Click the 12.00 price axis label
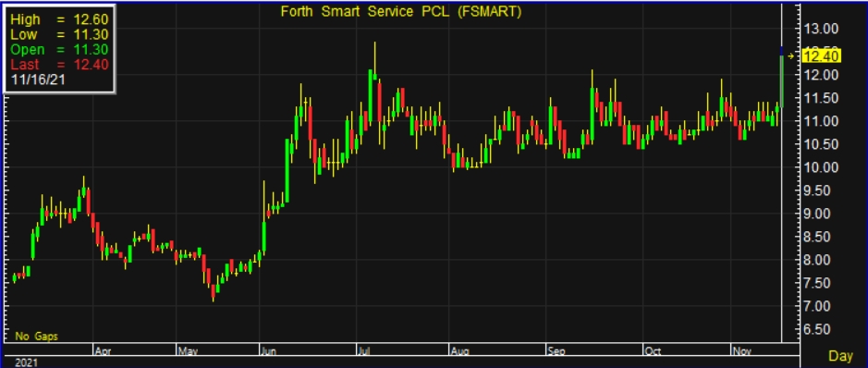The image size is (868, 368). [822, 75]
